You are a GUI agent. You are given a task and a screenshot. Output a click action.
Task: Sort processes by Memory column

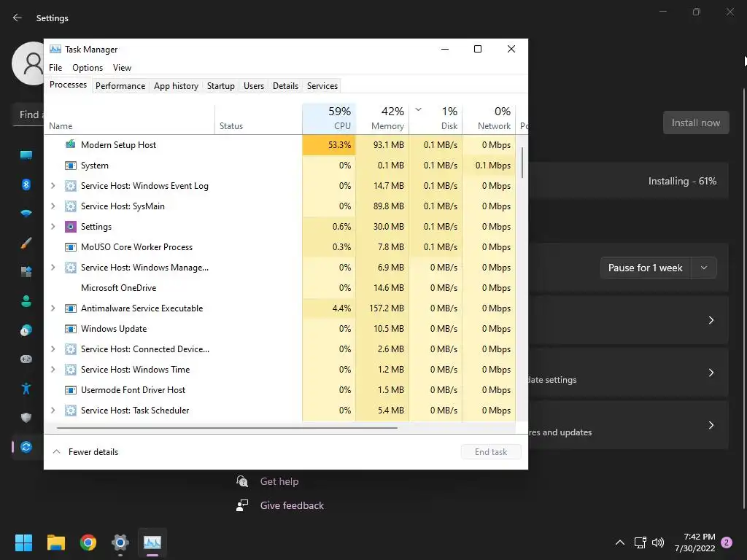click(x=382, y=119)
